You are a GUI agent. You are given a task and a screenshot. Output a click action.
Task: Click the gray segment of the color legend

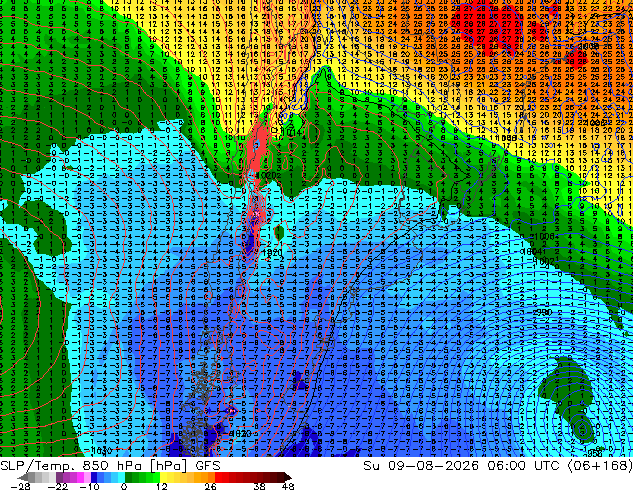click(31, 477)
